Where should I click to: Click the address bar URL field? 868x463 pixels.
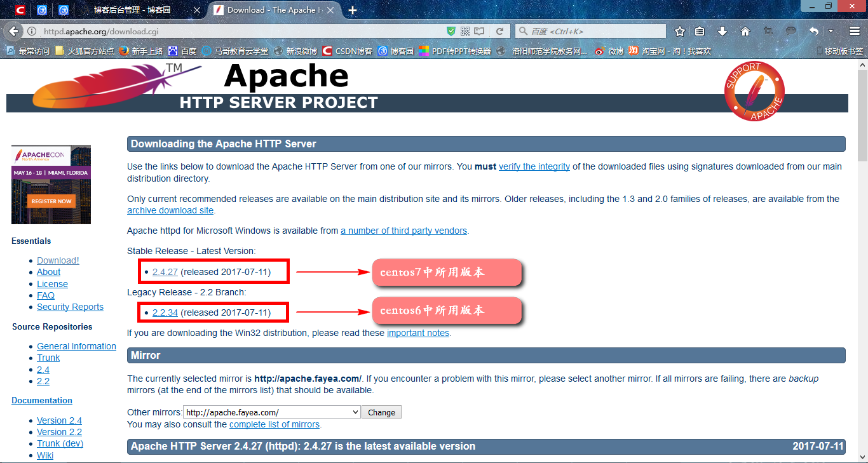(241, 31)
